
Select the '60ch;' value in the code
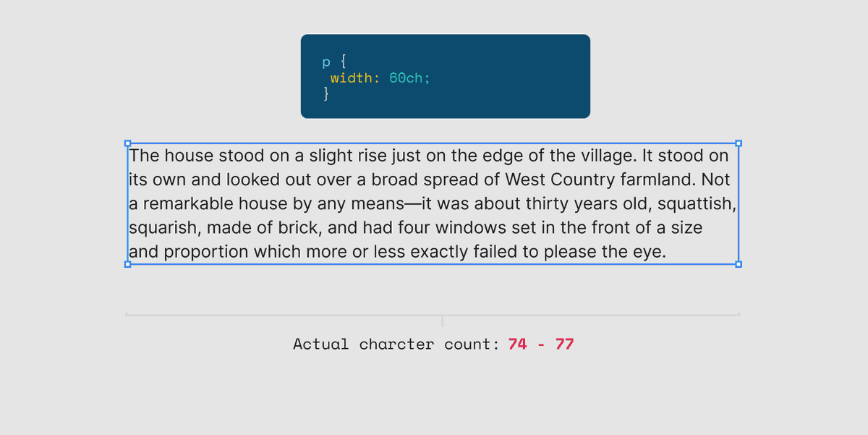pyautogui.click(x=409, y=78)
